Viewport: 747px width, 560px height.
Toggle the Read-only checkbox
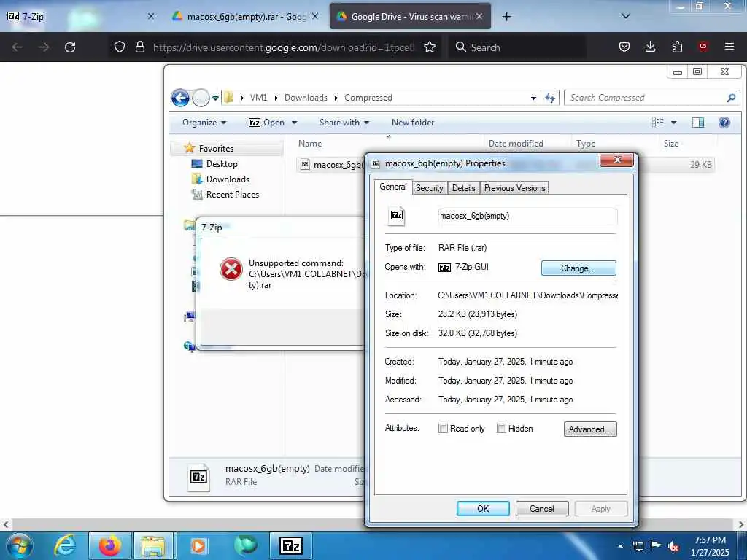coord(443,429)
